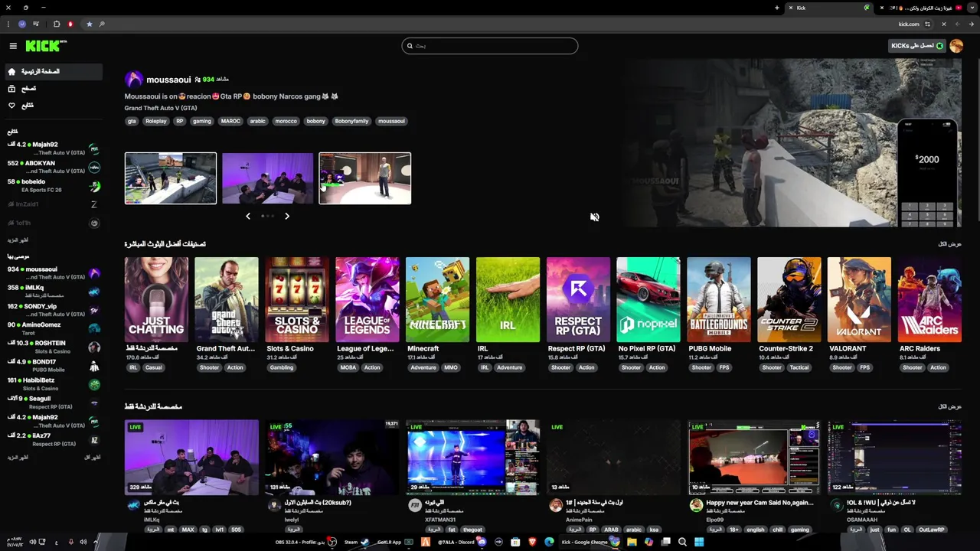Open the League of Legends category card
Viewport: 980px width, 551px height.
point(367,299)
